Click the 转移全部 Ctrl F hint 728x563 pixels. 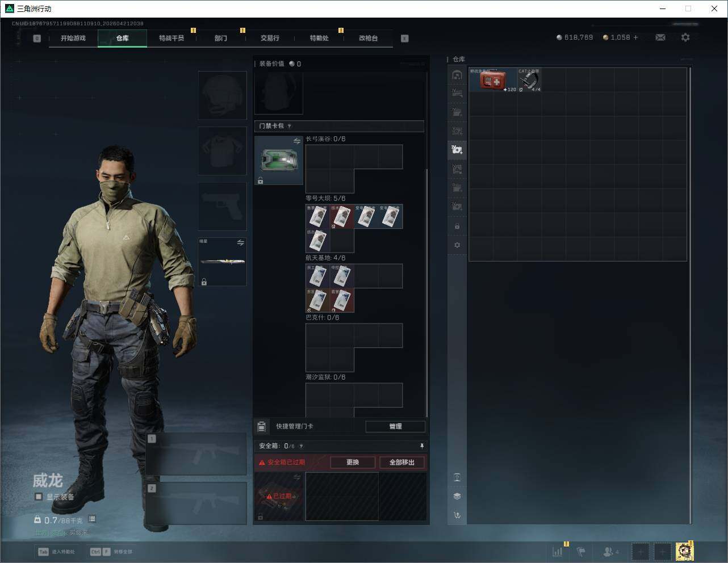coord(111,552)
